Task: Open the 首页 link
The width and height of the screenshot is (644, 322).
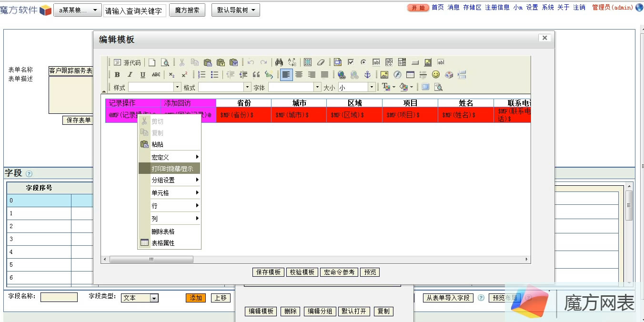Action: click(x=438, y=7)
